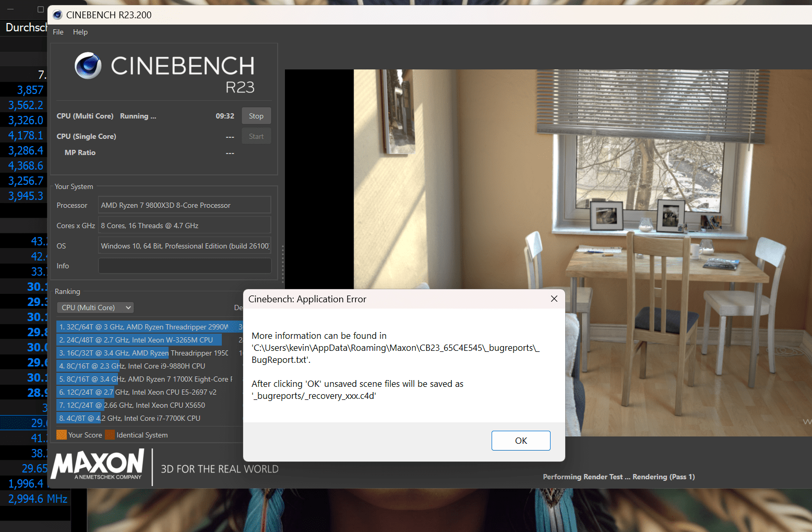The width and height of the screenshot is (812, 532).
Task: Select ranking row AMD Ryzen Threadripper 2990W
Action: (150, 327)
